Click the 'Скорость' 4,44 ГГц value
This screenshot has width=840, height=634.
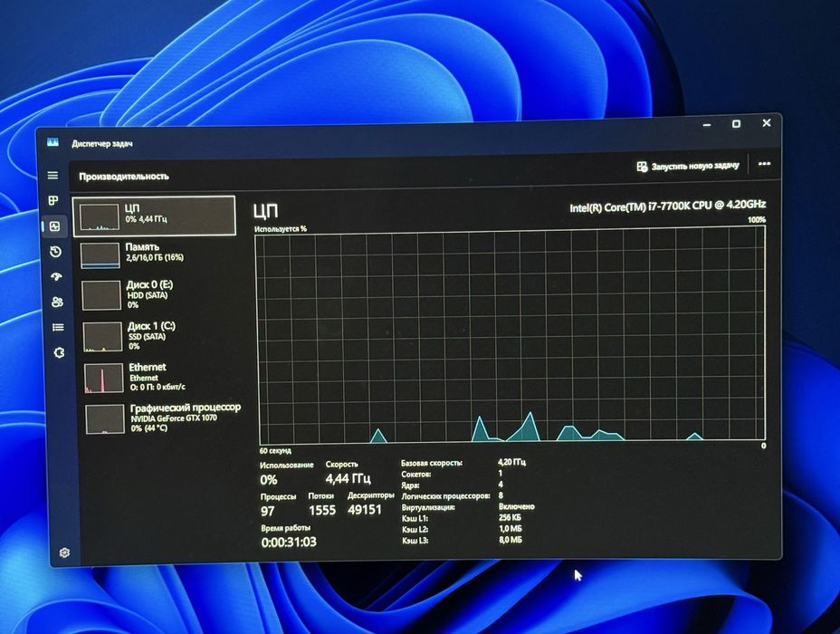point(348,478)
